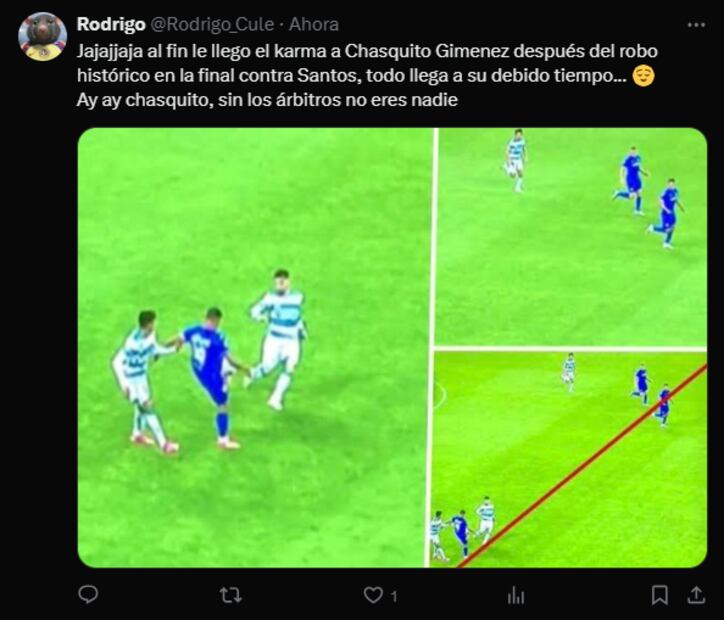This screenshot has width=724, height=620.
Task: Open the @Rodrigo_Cule handle link
Action: (212, 24)
